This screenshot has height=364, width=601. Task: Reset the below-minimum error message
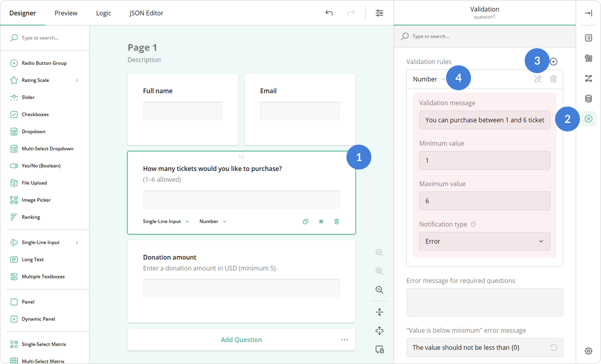[554, 347]
